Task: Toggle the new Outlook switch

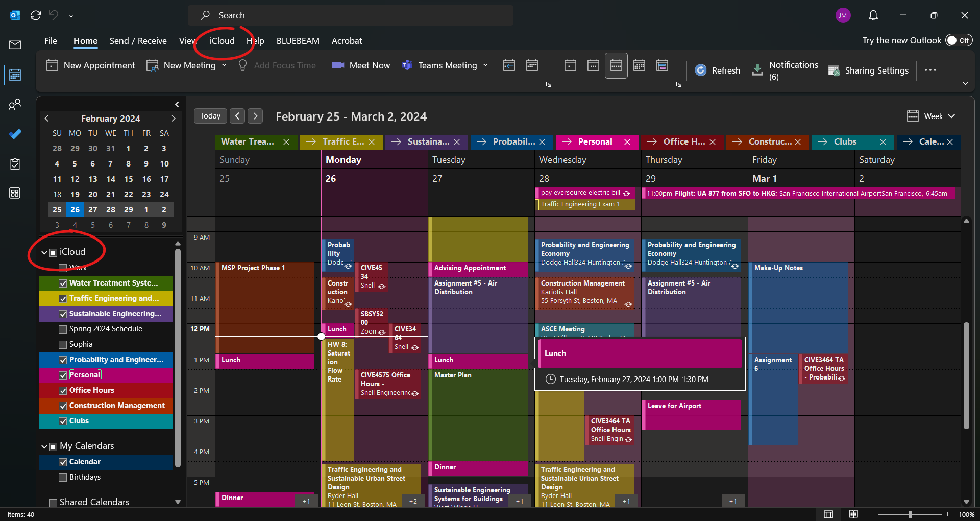Action: (x=959, y=40)
